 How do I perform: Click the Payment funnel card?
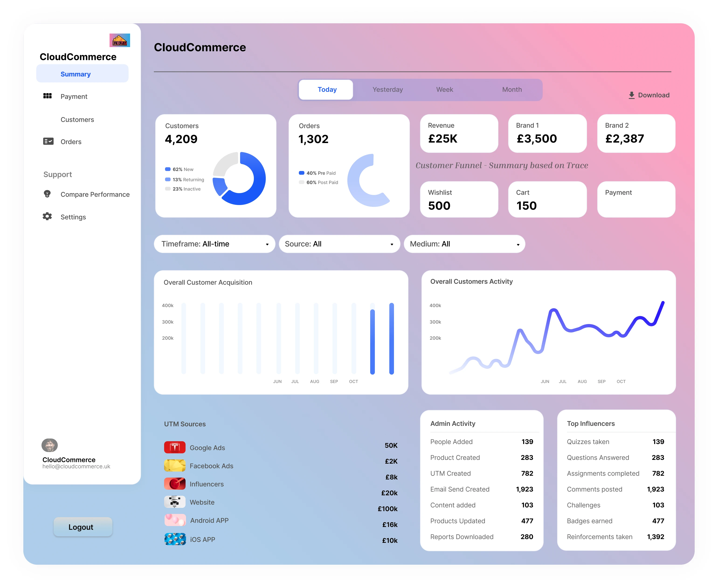tap(636, 199)
